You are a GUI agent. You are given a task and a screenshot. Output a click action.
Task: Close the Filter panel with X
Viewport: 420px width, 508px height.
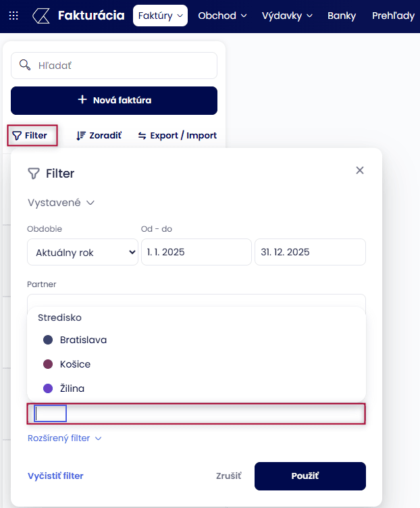360,170
